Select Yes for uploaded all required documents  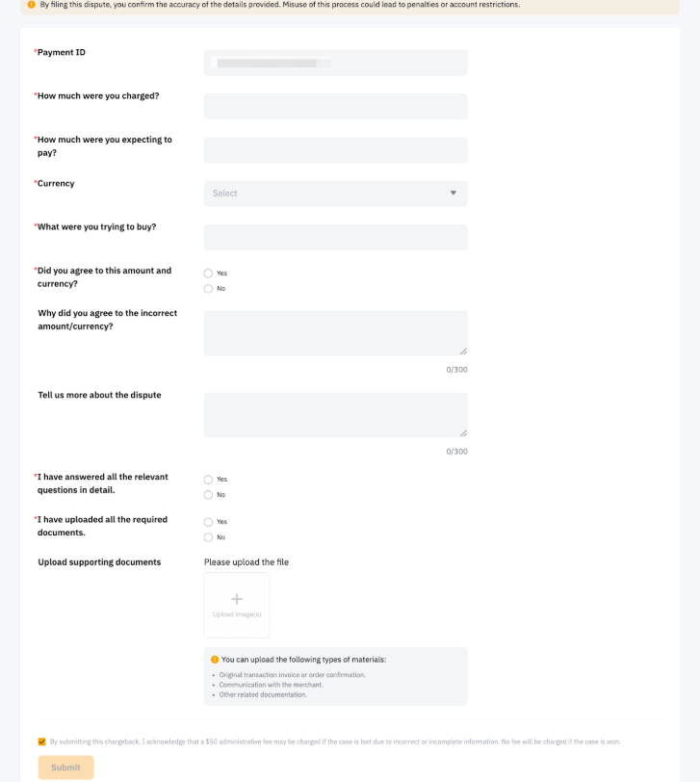tap(208, 522)
